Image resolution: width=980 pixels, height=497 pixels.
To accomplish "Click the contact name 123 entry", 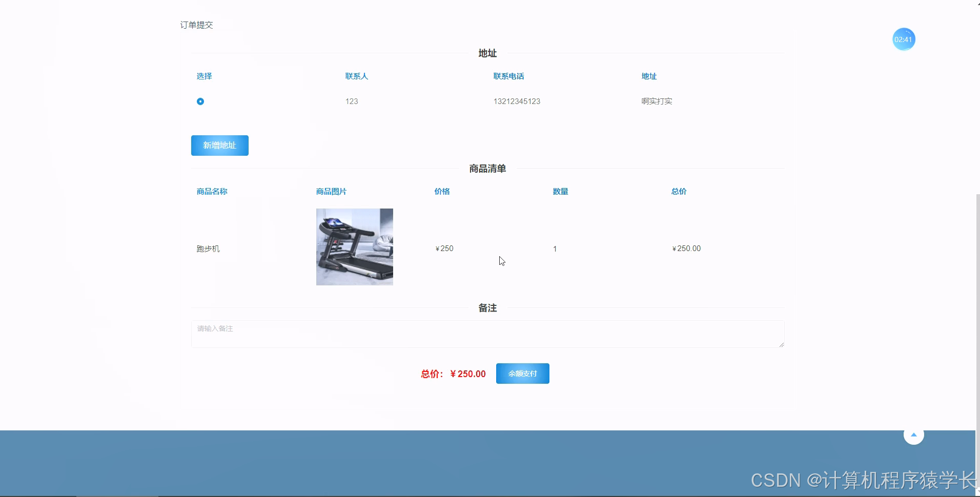I will click(x=351, y=101).
